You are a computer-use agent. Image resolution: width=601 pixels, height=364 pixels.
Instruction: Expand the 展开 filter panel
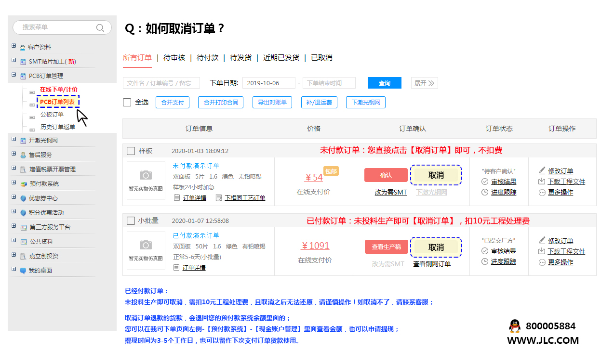(424, 82)
